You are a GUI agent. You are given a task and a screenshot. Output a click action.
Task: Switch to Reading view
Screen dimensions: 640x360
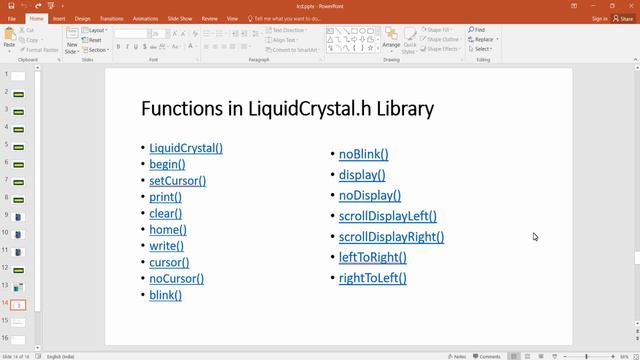coord(541,356)
